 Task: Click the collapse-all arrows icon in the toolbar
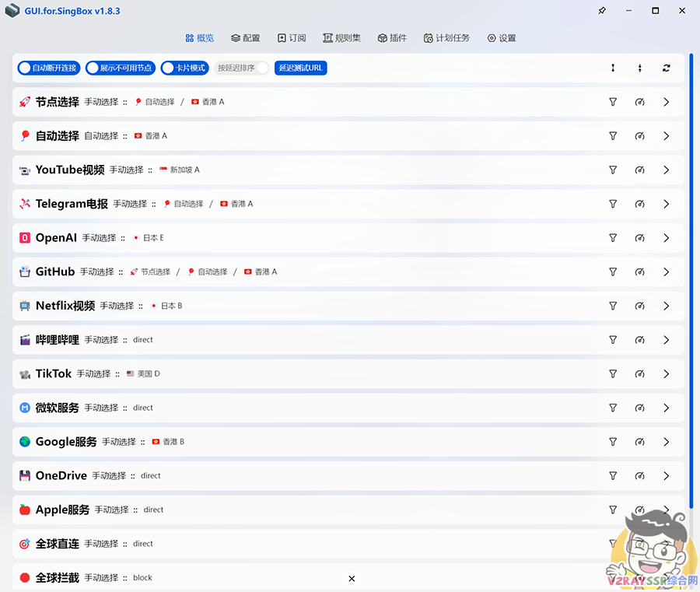tap(639, 68)
